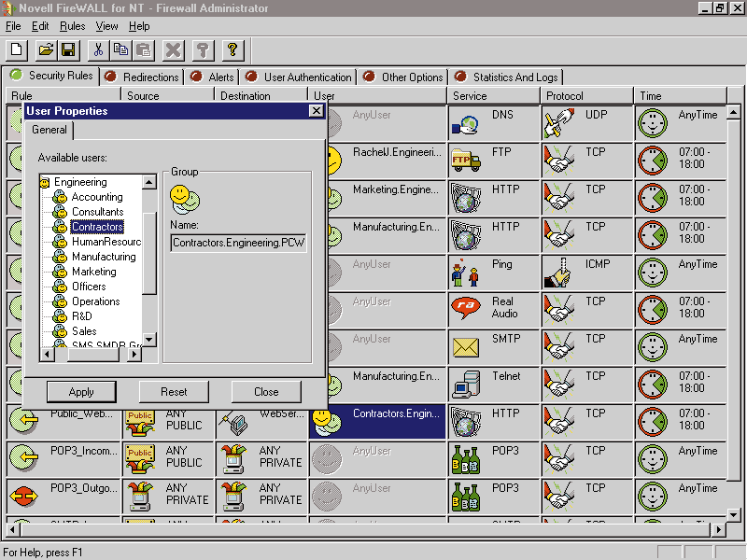The height and width of the screenshot is (560, 747).
Task: Click the user tree scroll up arrow
Action: 149,182
